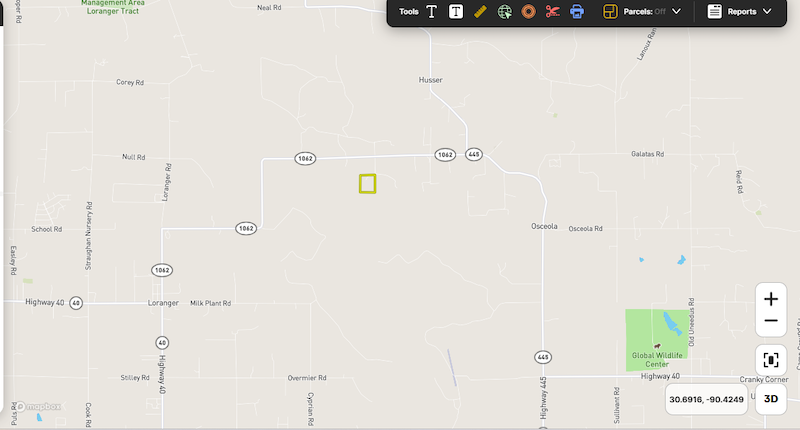The height and width of the screenshot is (430, 800).
Task: Click the Global Wildlife Center map marker
Action: click(x=657, y=346)
